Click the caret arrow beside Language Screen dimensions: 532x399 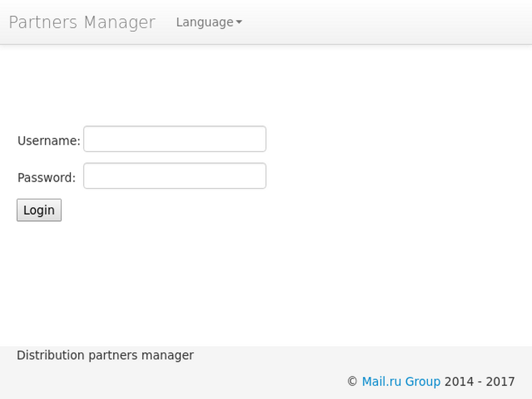[x=239, y=22]
